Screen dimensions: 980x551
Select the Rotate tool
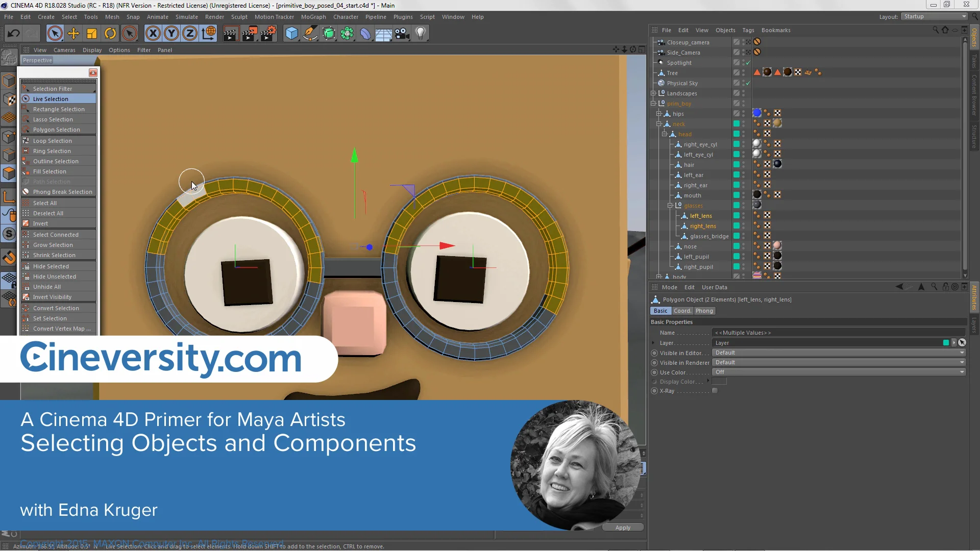(110, 34)
